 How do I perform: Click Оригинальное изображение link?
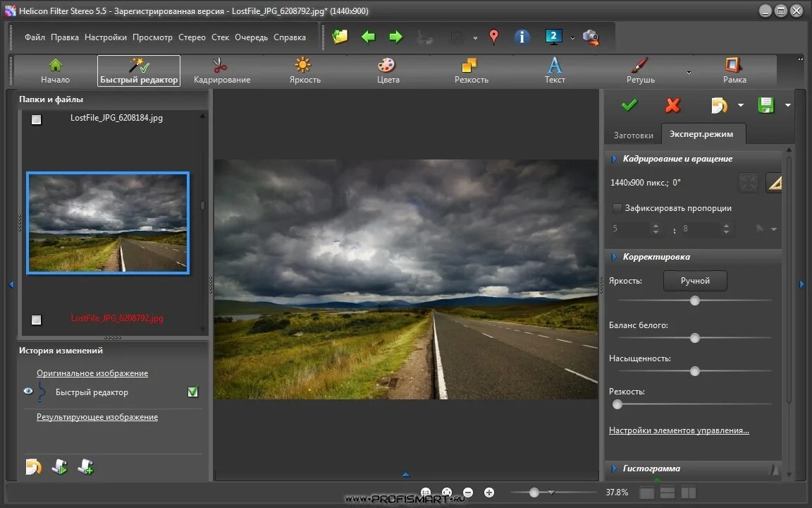coord(92,373)
